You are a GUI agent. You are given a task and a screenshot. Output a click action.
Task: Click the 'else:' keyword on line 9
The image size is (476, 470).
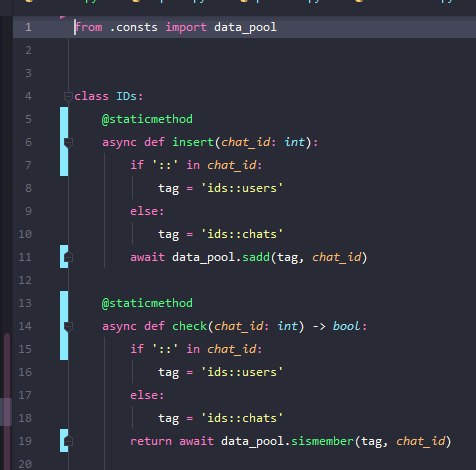(147, 211)
